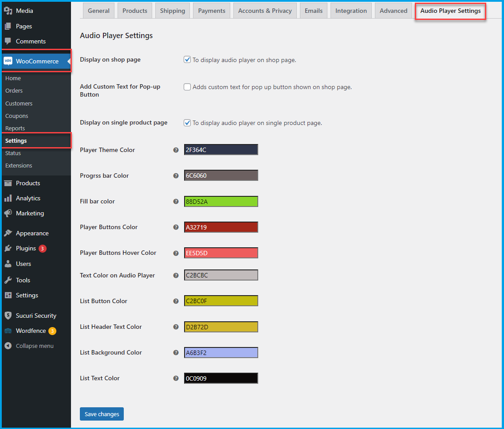The width and height of the screenshot is (504, 429).
Task: Click Text Color field C2BCBC
Action: (x=221, y=275)
